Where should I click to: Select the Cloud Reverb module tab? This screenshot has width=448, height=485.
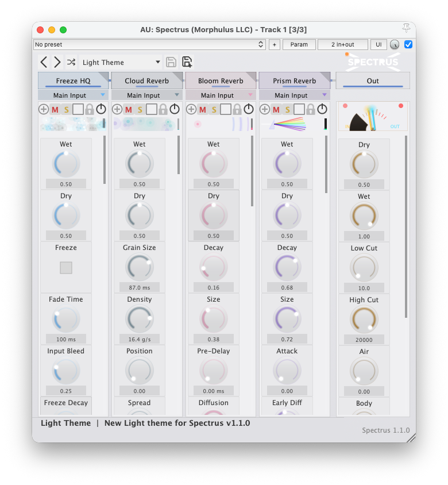pos(147,80)
